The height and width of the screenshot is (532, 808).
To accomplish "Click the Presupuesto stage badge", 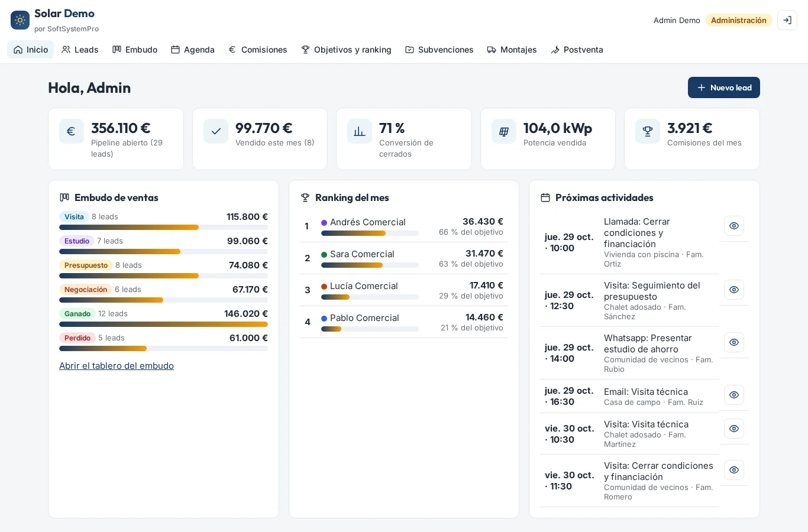I will point(86,265).
